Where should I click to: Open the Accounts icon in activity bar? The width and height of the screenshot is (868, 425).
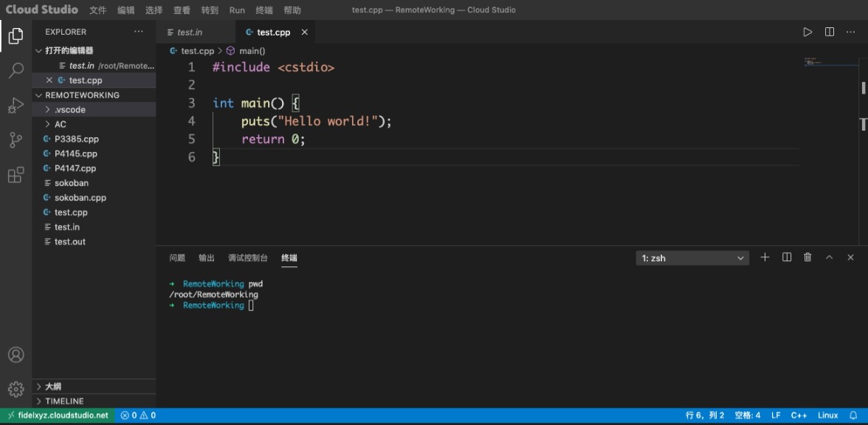click(x=15, y=355)
